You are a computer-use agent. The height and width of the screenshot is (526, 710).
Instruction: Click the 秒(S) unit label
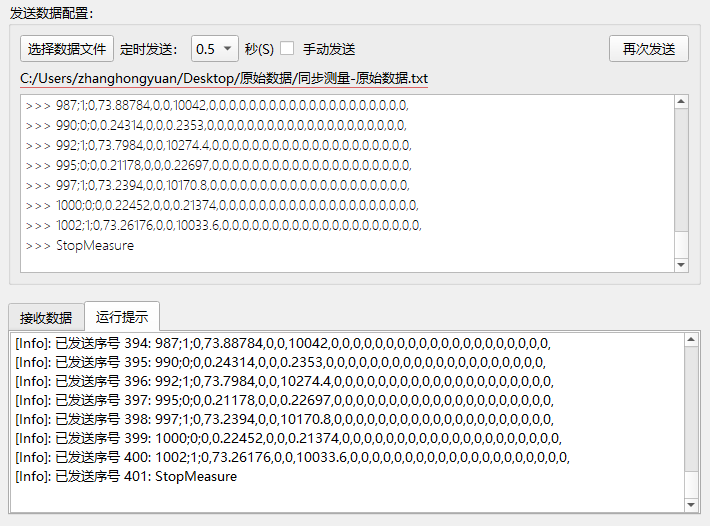259,49
